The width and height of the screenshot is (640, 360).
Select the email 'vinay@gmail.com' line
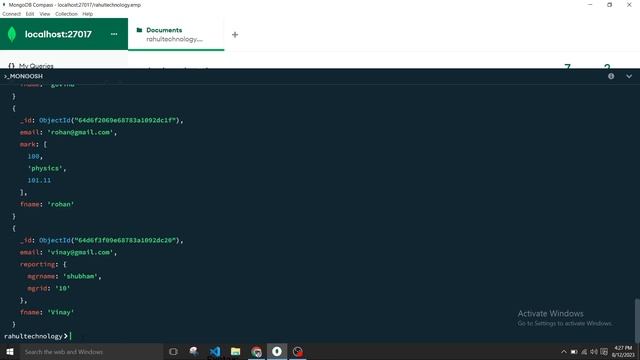click(68, 252)
